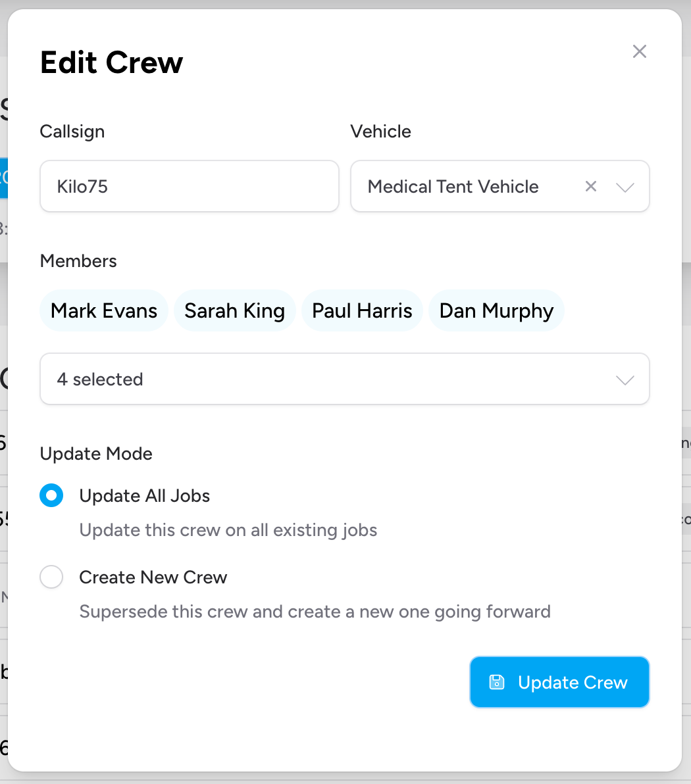691x784 pixels.
Task: Select the Mark Evans member chip
Action: coord(103,310)
